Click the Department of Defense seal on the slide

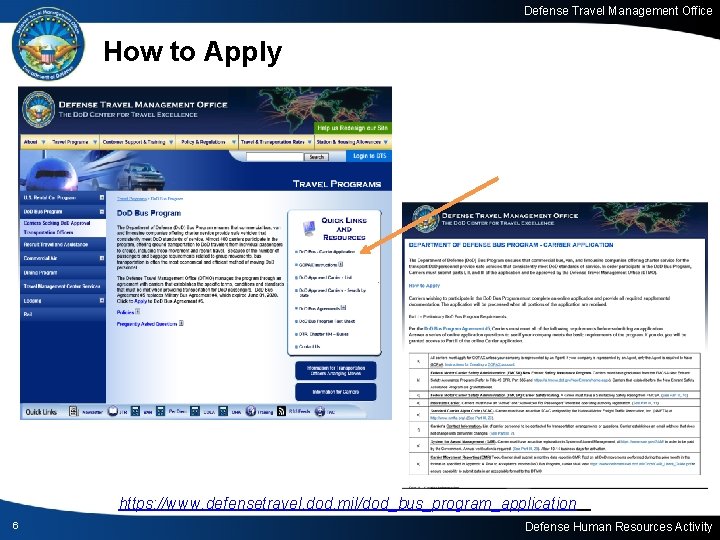point(48,44)
